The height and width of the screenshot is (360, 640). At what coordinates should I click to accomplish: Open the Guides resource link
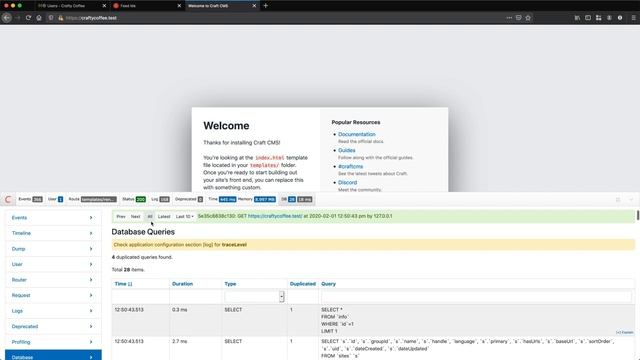tap(347, 150)
